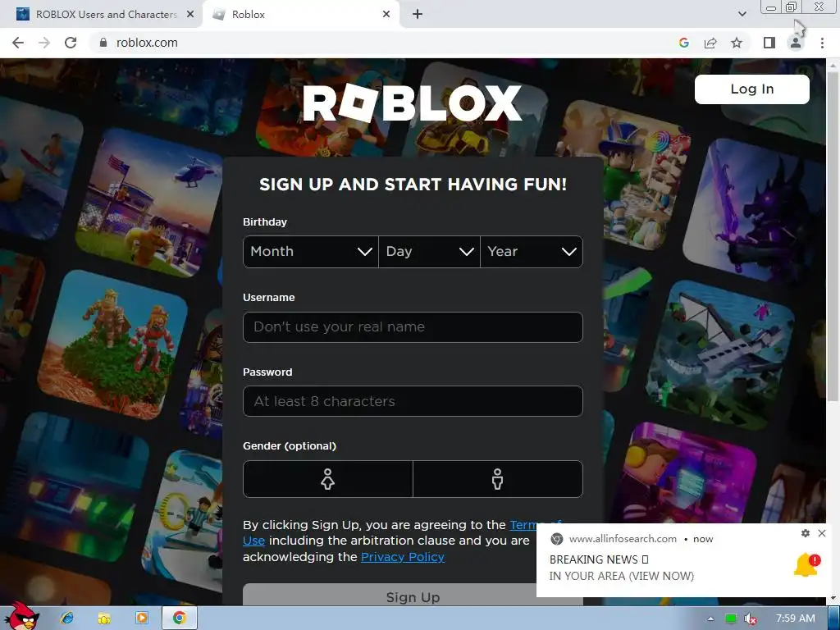
Task: Open the file explorer folder taskbar icon
Action: 104,619
